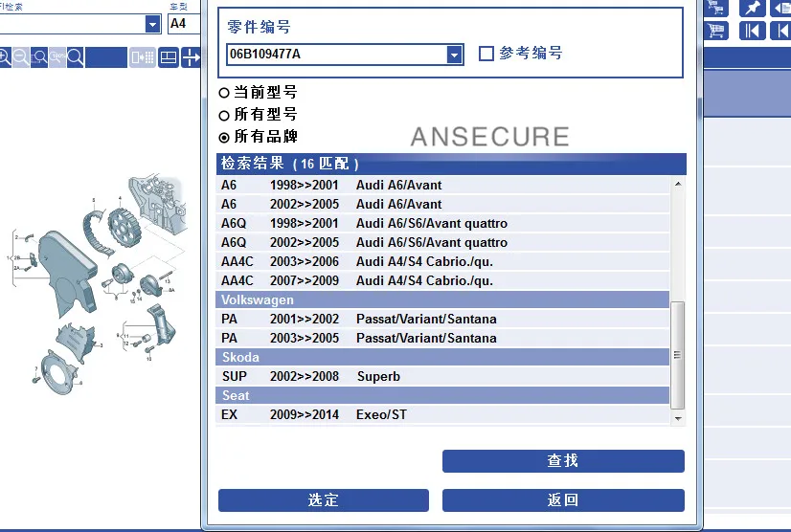The height and width of the screenshot is (532, 791).
Task: Select row AA4C 2003>>2006 Audi A4/S4 Cabrio
Action: click(x=442, y=262)
